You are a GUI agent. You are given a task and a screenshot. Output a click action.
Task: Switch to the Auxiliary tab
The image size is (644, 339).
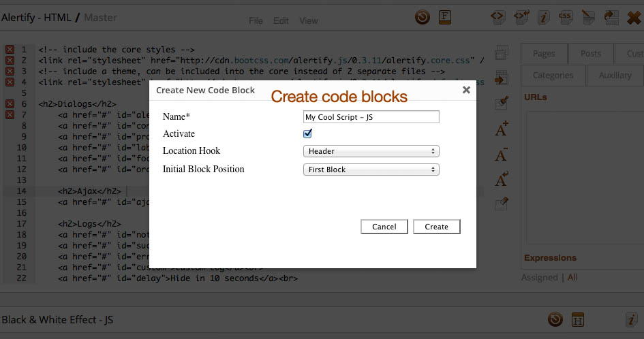(615, 76)
